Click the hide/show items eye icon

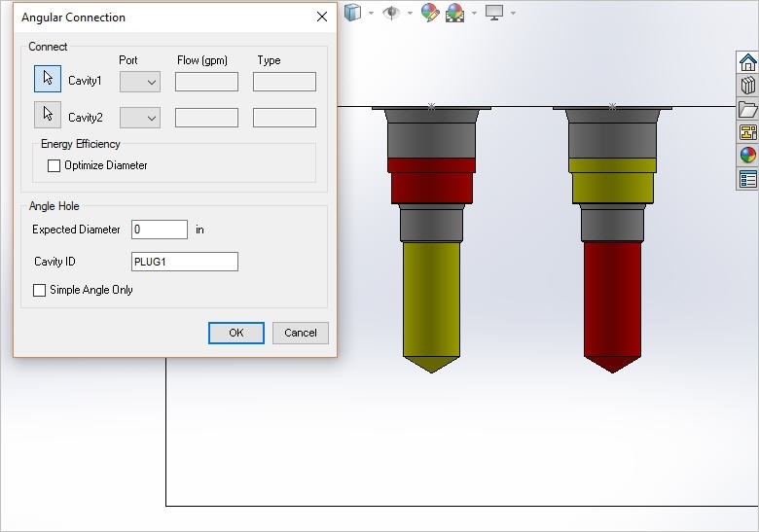[x=391, y=12]
